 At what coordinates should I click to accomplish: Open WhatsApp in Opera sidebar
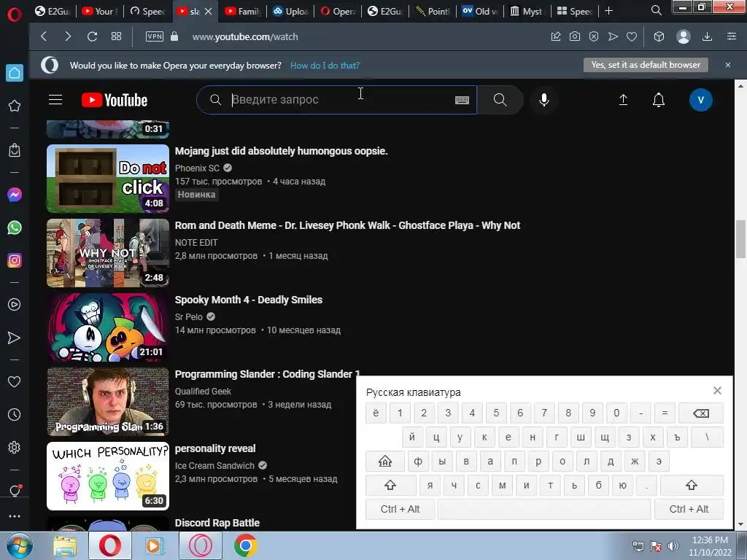click(15, 227)
